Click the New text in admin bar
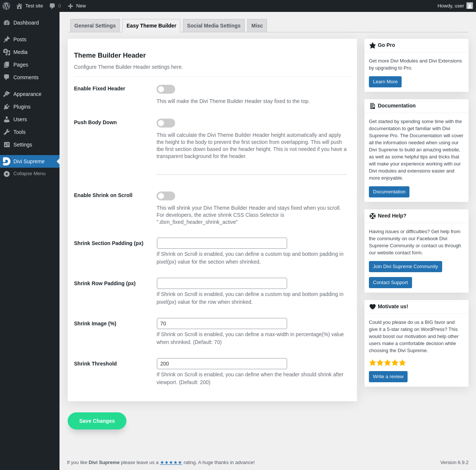Viewport: 476px width, 470px height. pyautogui.click(x=81, y=6)
